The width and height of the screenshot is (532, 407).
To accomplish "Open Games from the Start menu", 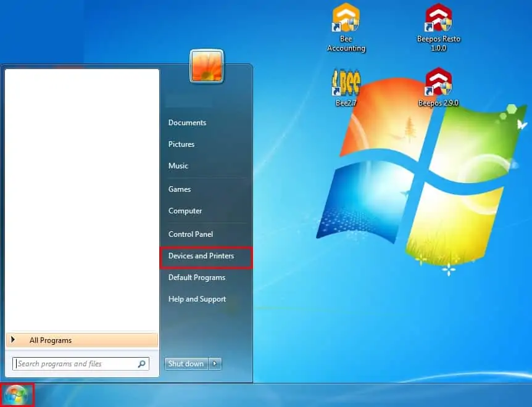I will [x=180, y=189].
